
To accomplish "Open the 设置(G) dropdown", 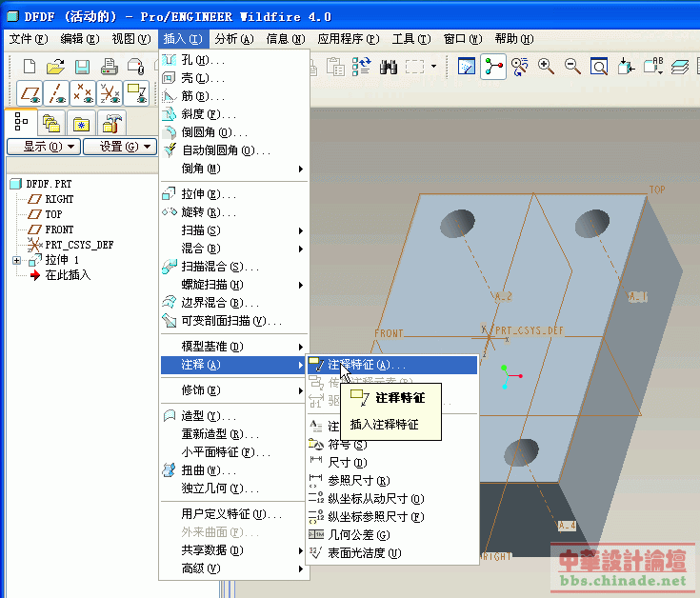I will [120, 147].
